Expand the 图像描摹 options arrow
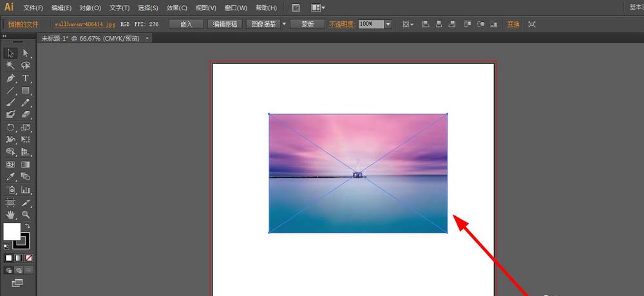The height and width of the screenshot is (296, 644). pos(284,24)
